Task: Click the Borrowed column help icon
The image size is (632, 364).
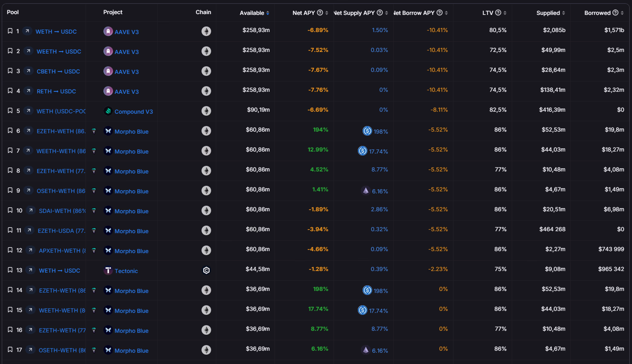Action: 615,12
